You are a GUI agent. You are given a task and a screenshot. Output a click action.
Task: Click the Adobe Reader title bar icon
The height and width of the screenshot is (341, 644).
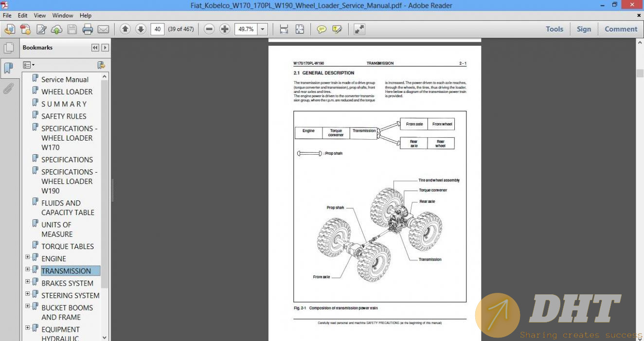coord(4,5)
